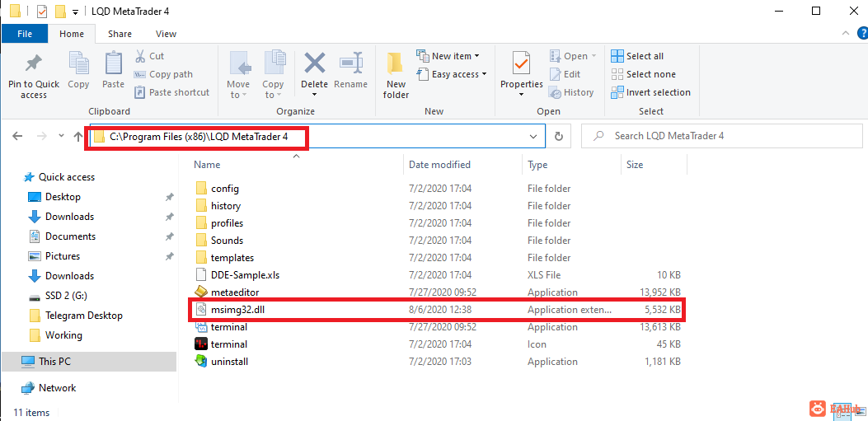Click the Help question mark icon
868x421 pixels.
click(x=862, y=33)
